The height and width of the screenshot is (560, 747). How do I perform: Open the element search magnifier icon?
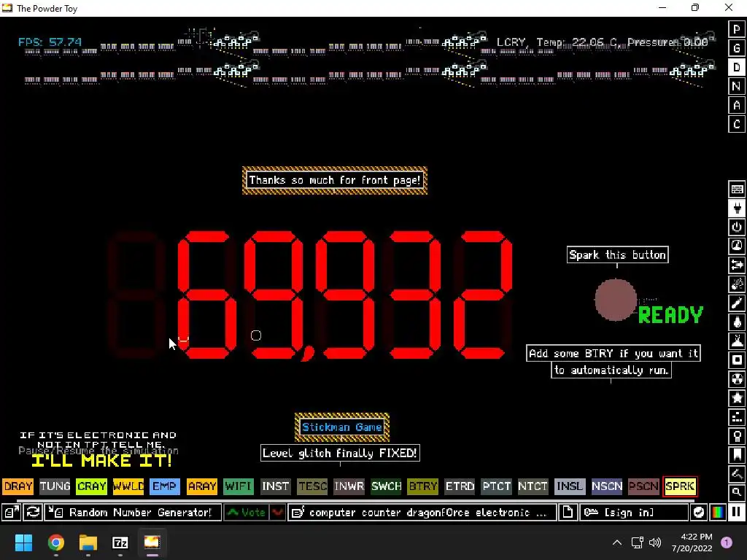click(x=737, y=492)
